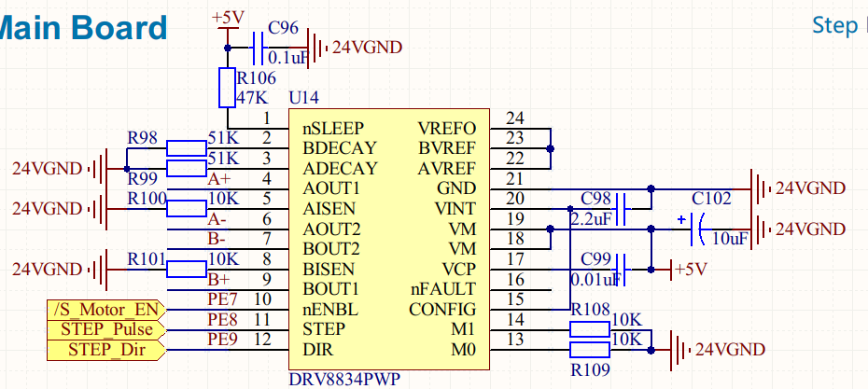Image resolution: width=868 pixels, height=389 pixels.
Task: Select capacitor C96 symbol
Action: pos(258,49)
